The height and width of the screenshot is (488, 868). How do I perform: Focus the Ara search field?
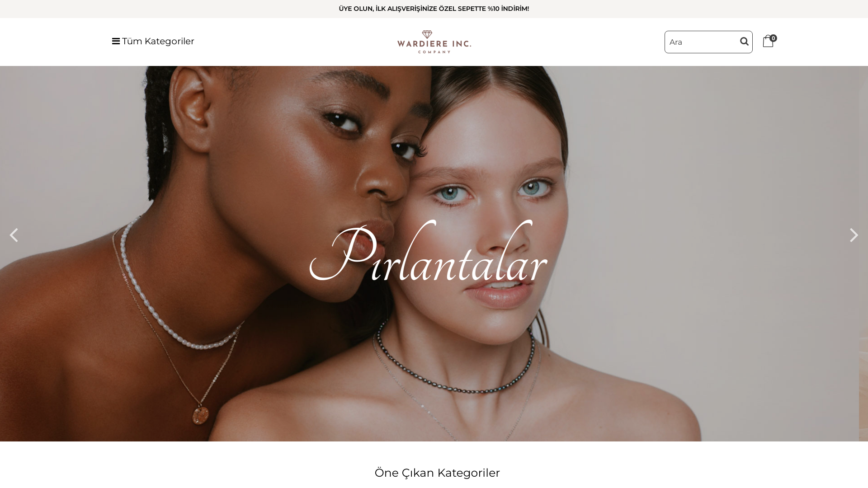point(702,42)
